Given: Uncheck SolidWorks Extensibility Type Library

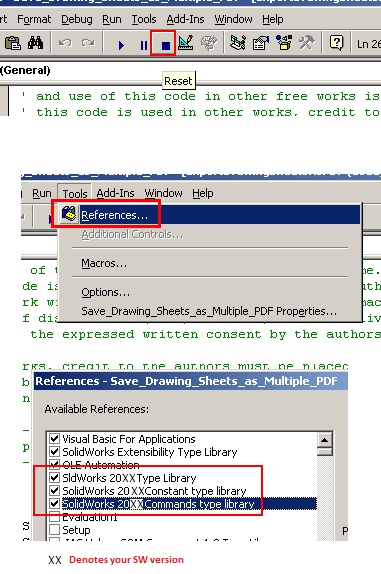Looking at the screenshot, I should [x=54, y=452].
